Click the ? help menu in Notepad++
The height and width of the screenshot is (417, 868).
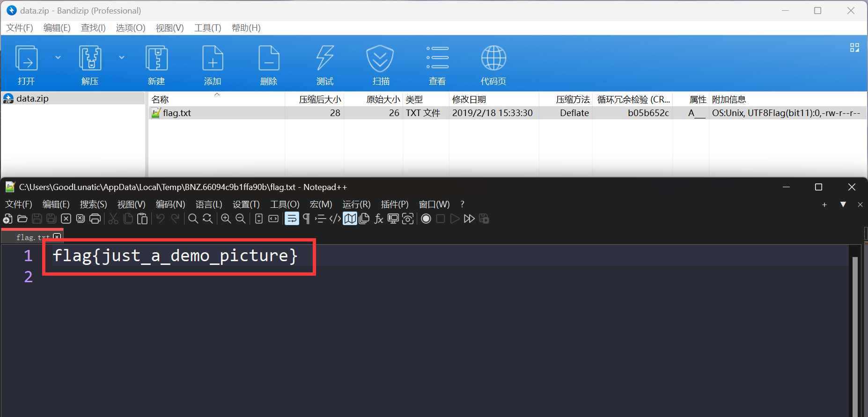coord(462,205)
